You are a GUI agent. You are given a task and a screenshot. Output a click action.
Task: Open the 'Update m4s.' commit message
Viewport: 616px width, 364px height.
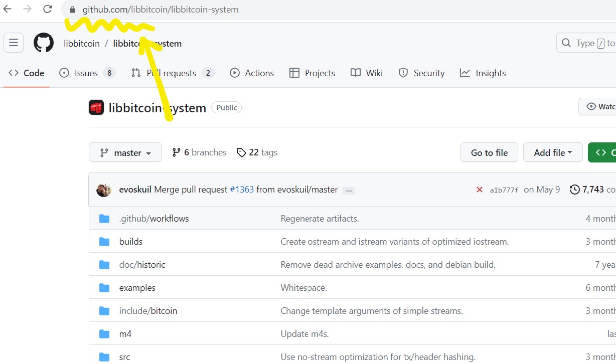coord(304,334)
